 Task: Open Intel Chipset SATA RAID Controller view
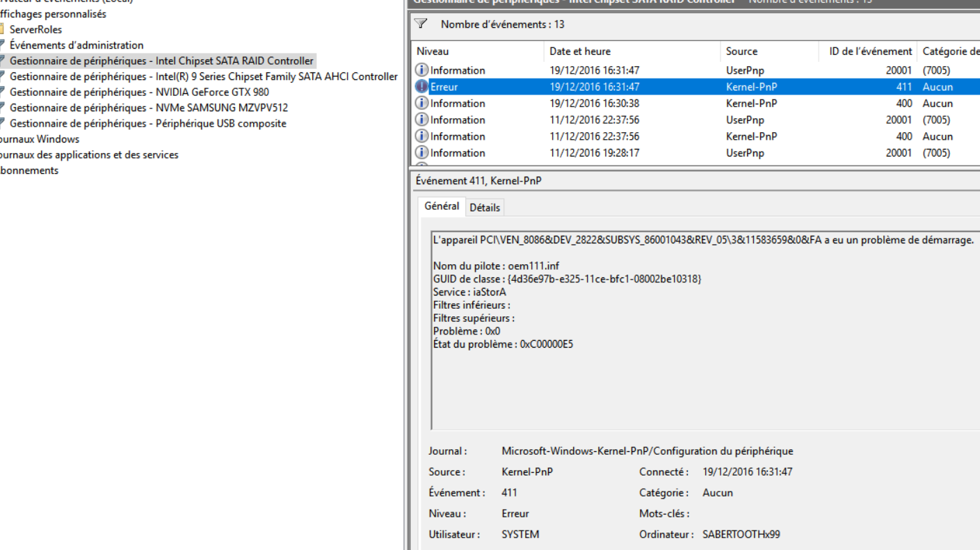[161, 61]
